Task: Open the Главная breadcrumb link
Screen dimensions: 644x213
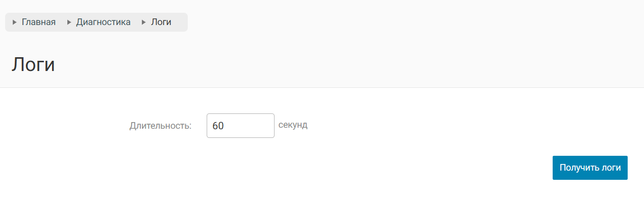Action: point(38,22)
